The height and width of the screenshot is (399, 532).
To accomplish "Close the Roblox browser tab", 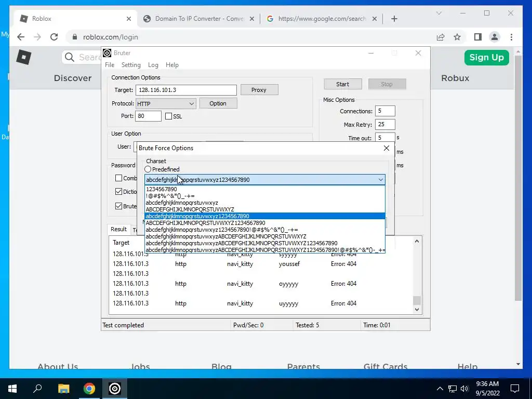I will coord(129,19).
